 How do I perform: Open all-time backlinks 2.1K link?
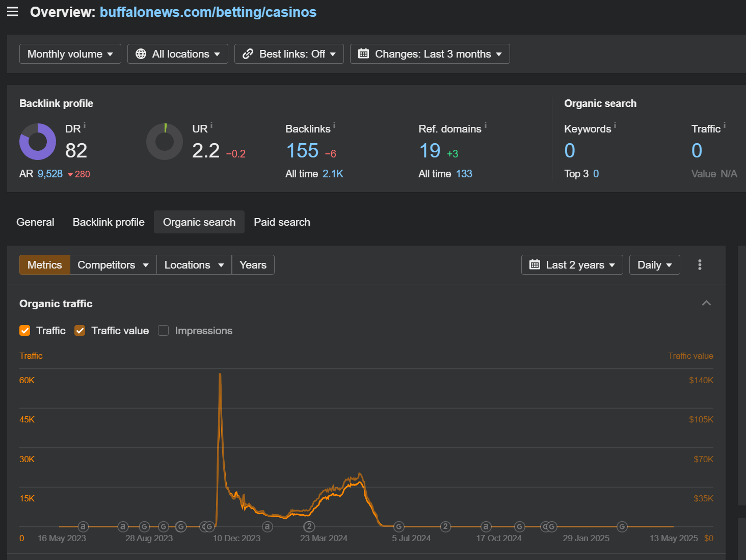(333, 174)
